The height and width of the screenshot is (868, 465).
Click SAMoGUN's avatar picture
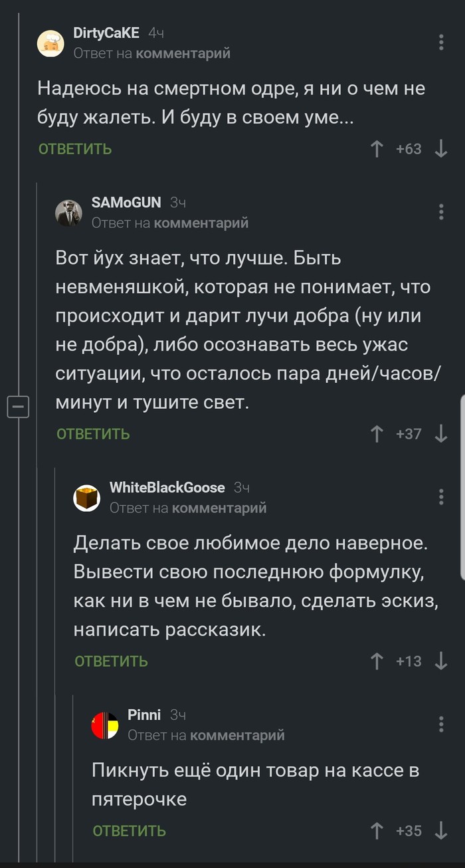69,211
